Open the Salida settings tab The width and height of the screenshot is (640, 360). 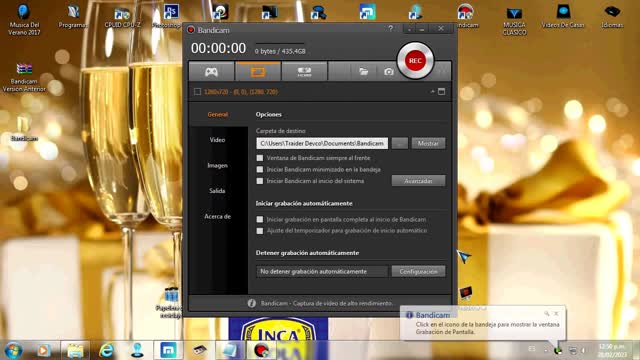click(218, 191)
